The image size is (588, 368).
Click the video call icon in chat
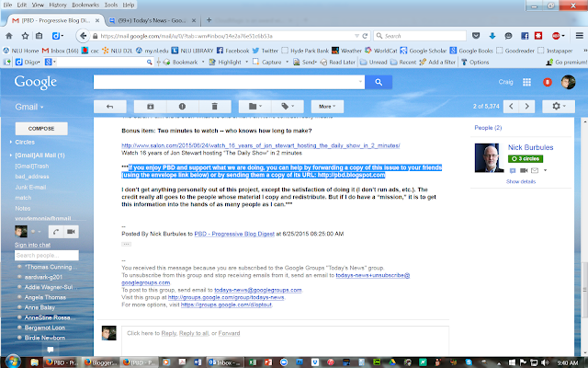click(x=71, y=232)
